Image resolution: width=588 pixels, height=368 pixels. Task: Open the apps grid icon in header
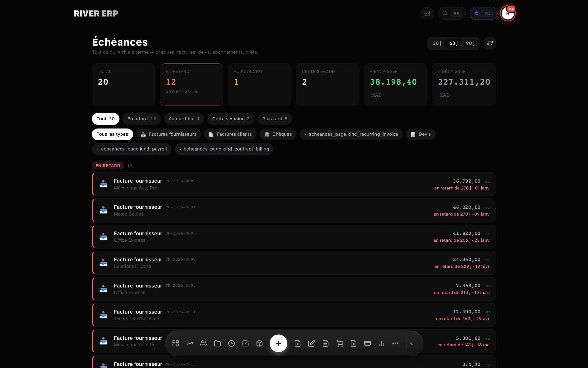pyautogui.click(x=427, y=13)
